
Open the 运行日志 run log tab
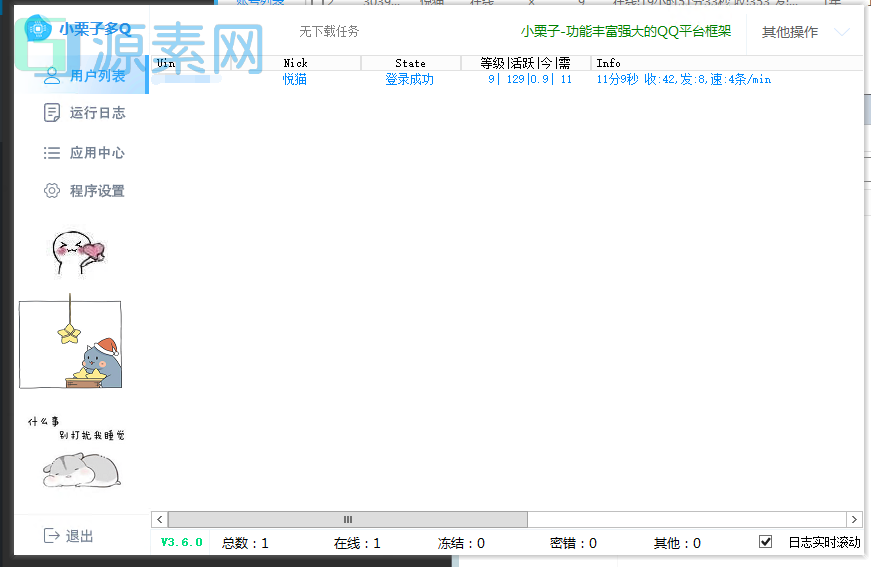pyautogui.click(x=82, y=113)
